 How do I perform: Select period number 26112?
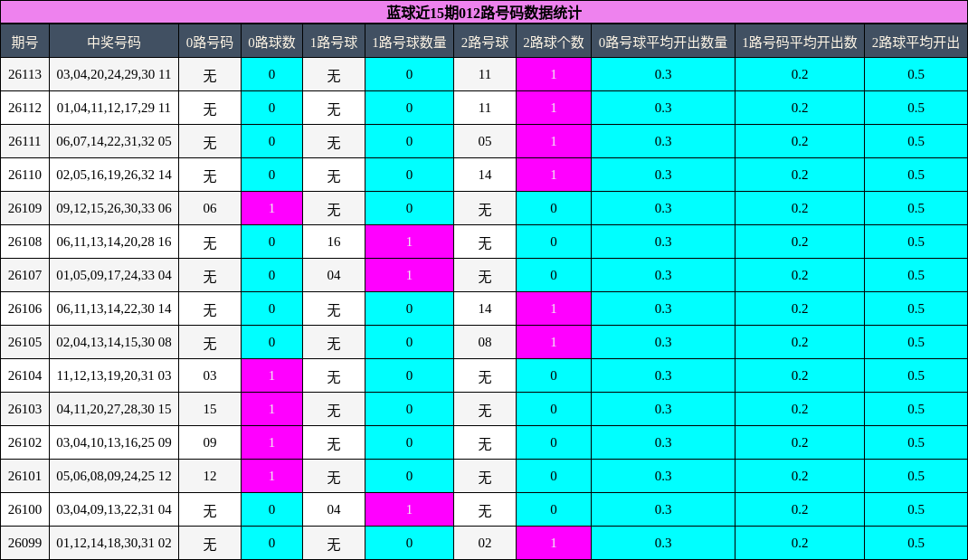[24, 108]
